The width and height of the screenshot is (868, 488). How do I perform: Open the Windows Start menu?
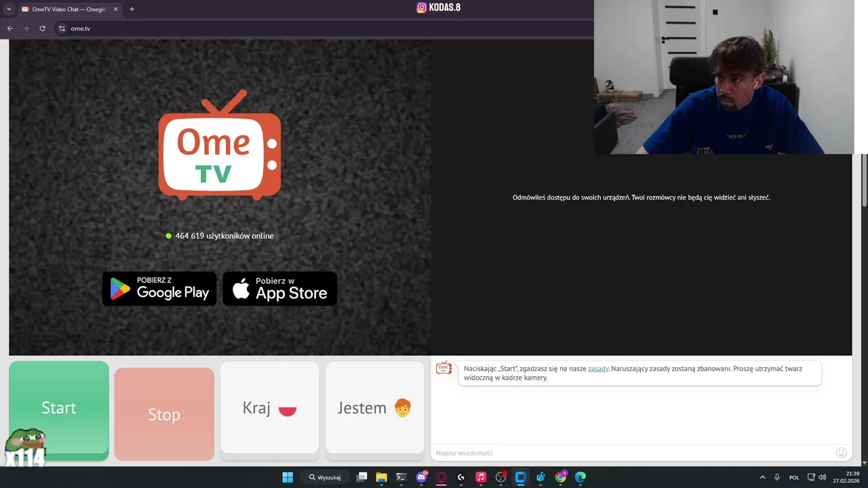288,477
